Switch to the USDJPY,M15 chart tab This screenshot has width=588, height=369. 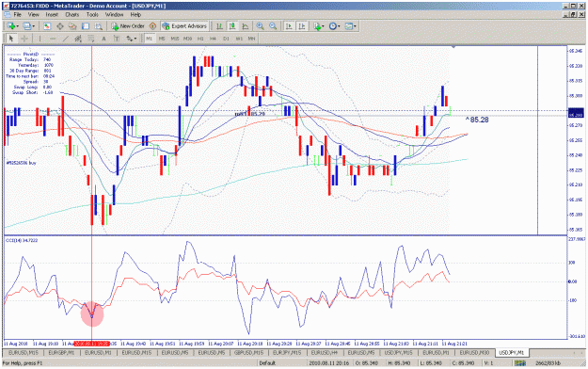pos(399,353)
